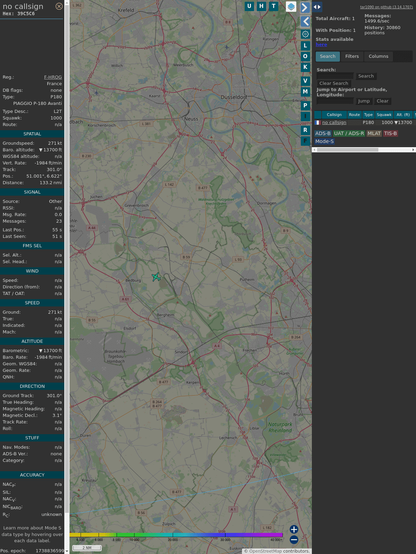Viewport: 416px width, 554px height.
Task: Click the France flag in aircraft row
Action: (317, 123)
